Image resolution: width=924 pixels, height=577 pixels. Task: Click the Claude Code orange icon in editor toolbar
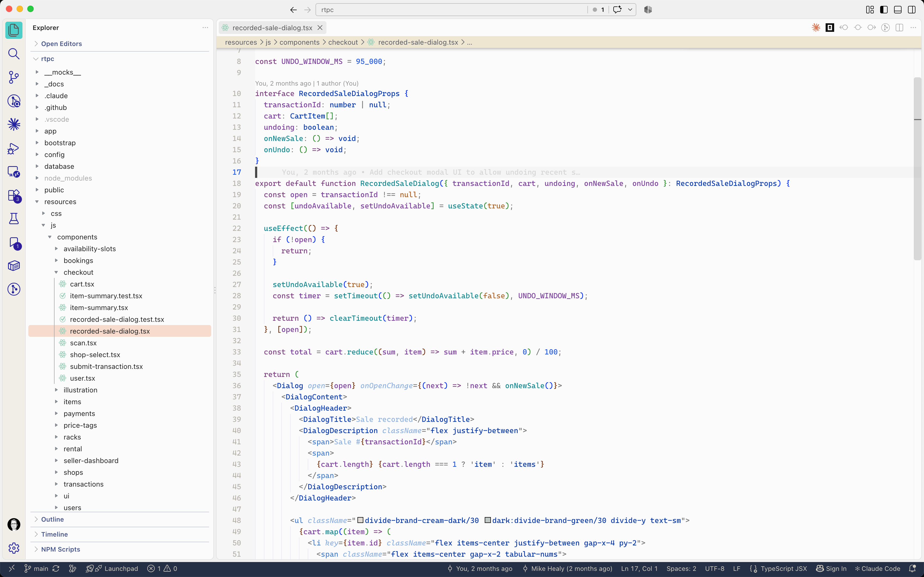816,28
